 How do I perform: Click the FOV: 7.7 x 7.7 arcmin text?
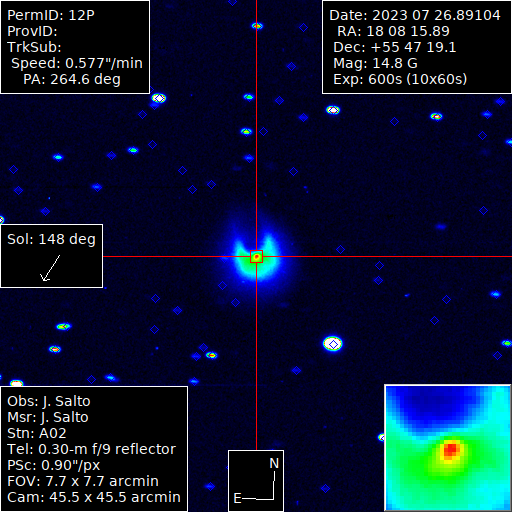pos(83,481)
